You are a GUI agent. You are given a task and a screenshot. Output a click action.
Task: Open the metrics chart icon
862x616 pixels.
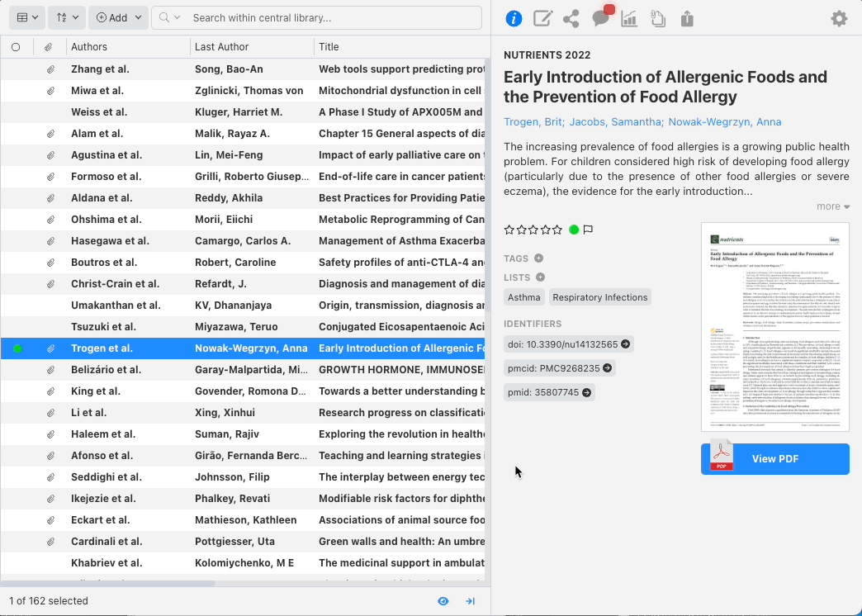(629, 18)
